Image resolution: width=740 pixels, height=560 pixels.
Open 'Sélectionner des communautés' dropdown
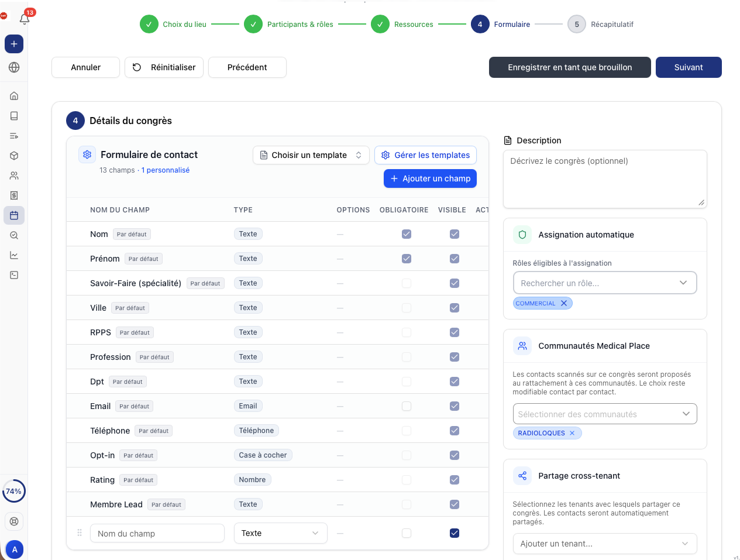605,414
